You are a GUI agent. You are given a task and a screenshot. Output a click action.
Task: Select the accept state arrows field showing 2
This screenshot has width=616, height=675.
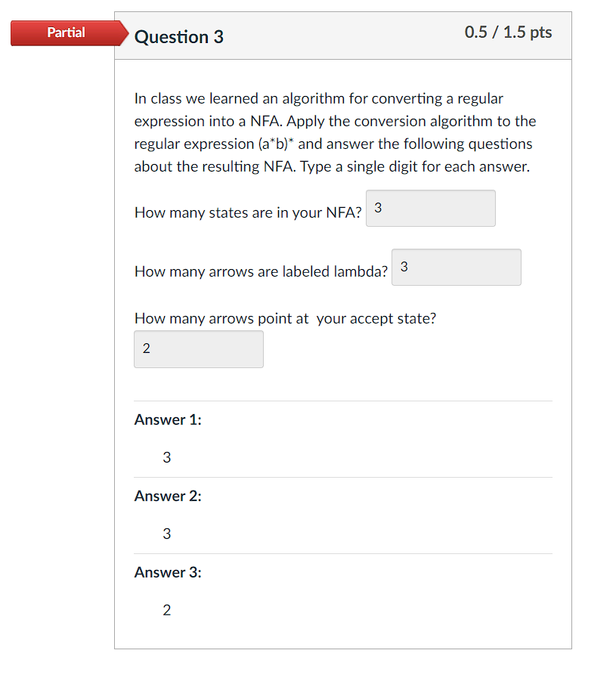click(198, 349)
